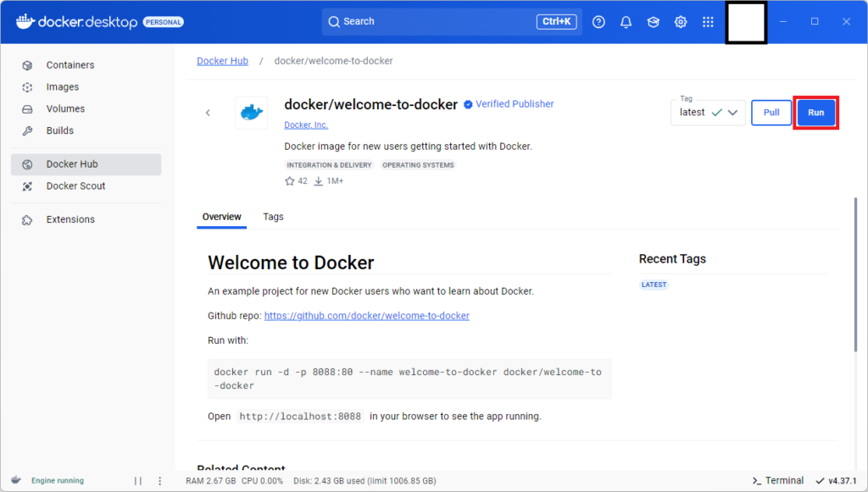Click the v4.37.1 version indicator
The width and height of the screenshot is (868, 492).
point(837,480)
